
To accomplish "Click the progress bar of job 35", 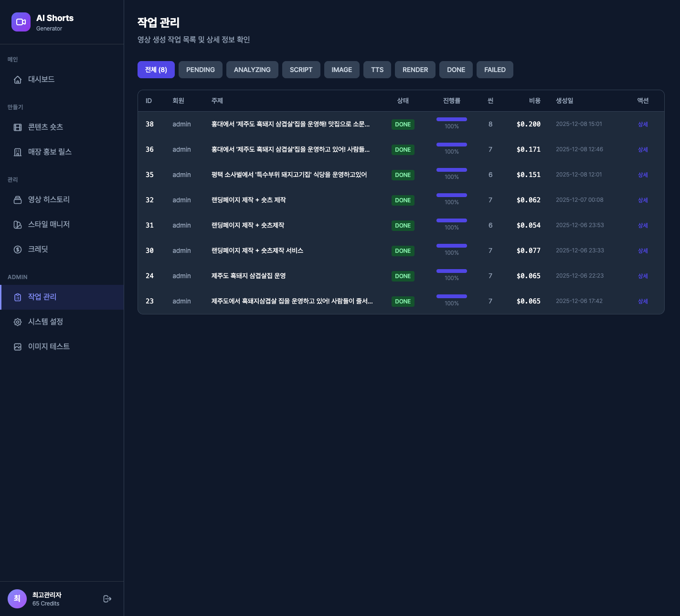I will pyautogui.click(x=451, y=170).
